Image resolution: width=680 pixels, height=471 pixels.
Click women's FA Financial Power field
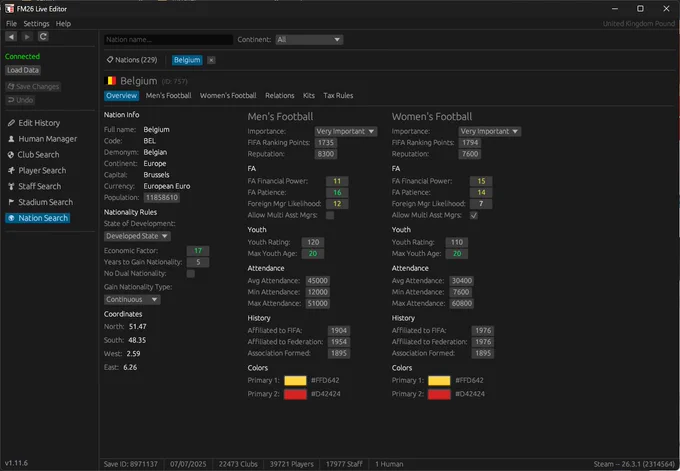[x=481, y=181]
